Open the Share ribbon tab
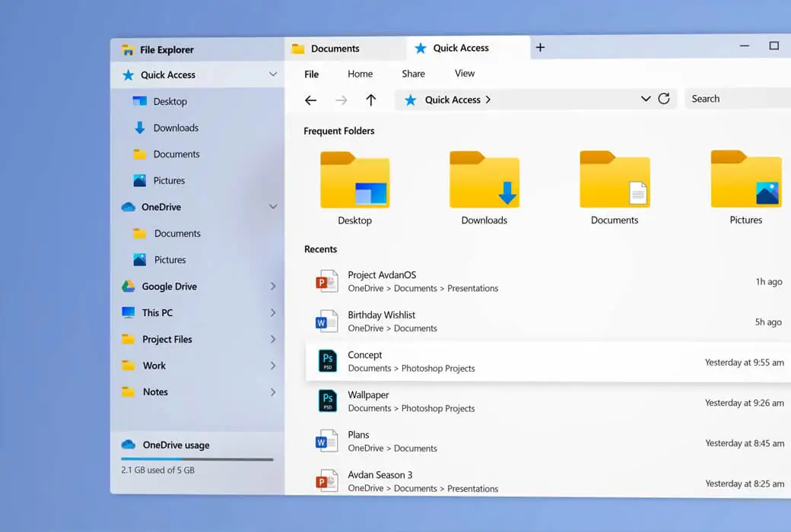This screenshot has width=791, height=532. tap(413, 74)
